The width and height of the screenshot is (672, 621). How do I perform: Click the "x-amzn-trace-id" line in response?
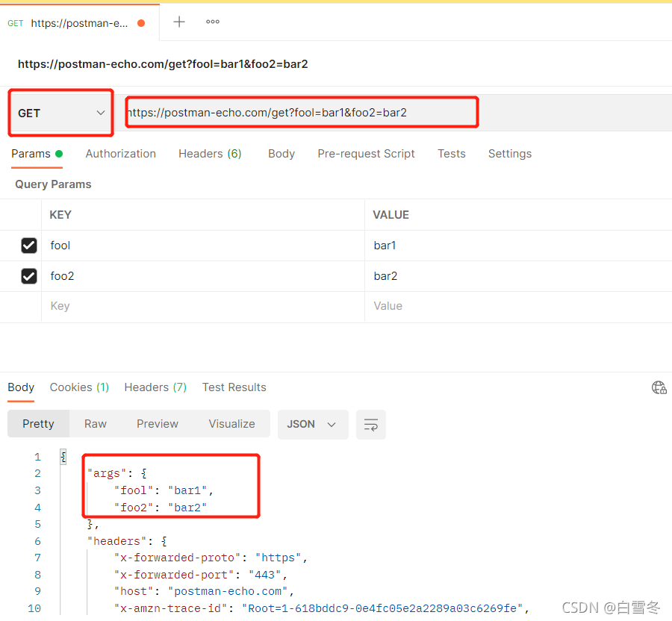pos(321,608)
